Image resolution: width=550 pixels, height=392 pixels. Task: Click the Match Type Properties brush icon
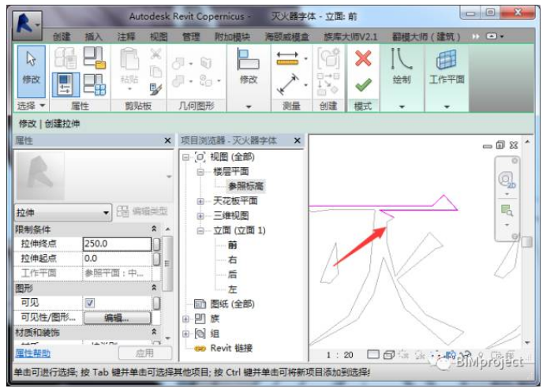[155, 89]
